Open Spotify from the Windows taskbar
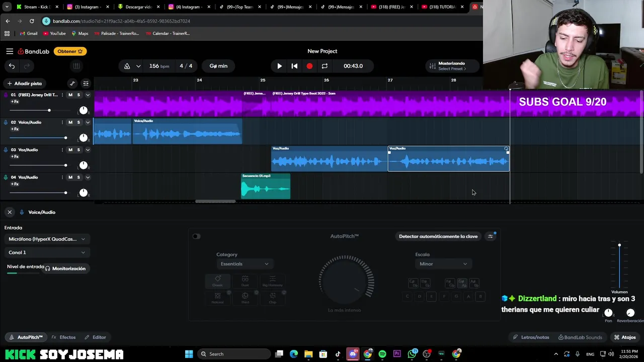The height and width of the screenshot is (362, 644). point(382,354)
